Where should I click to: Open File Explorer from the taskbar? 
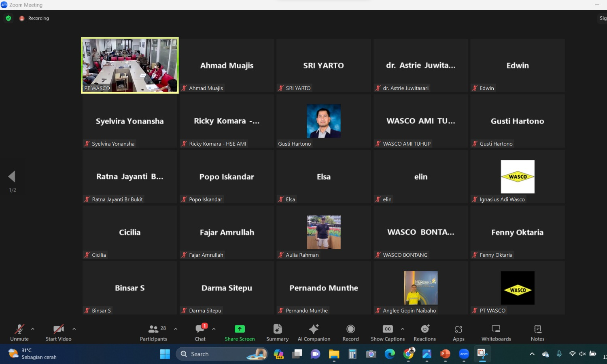pos(334,354)
